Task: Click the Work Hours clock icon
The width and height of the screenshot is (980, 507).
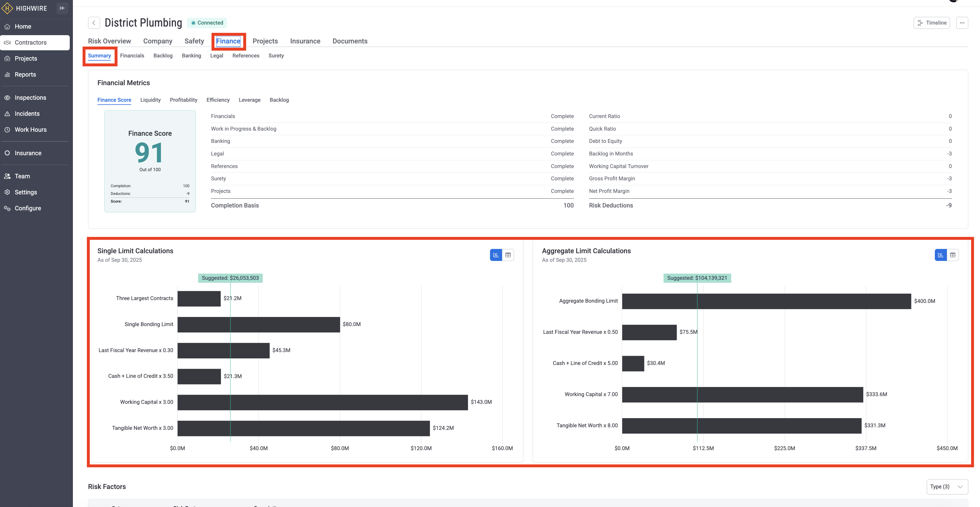Action: coord(7,130)
